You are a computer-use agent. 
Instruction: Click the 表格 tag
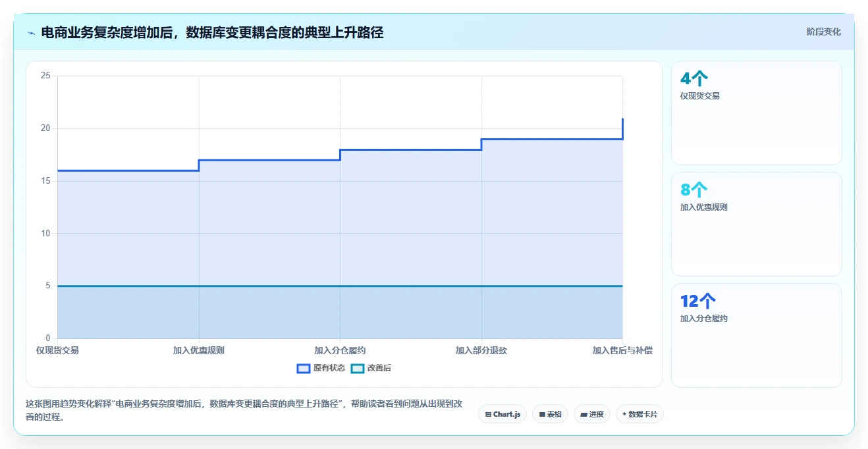click(x=550, y=414)
